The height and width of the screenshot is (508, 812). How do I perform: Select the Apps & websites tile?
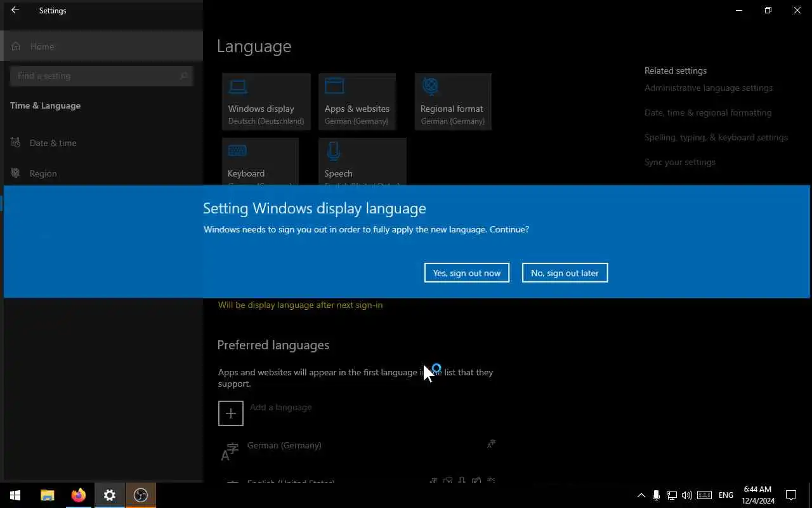click(357, 102)
